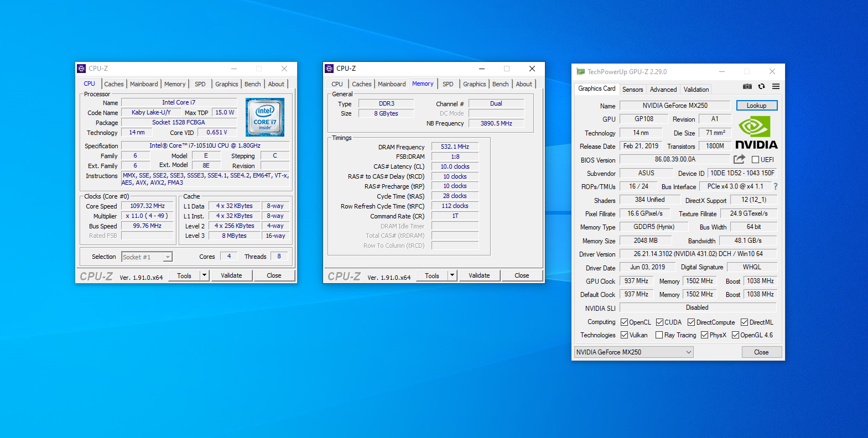Toggle the DirectCompute checkbox
The height and width of the screenshot is (438, 868).
(x=691, y=322)
